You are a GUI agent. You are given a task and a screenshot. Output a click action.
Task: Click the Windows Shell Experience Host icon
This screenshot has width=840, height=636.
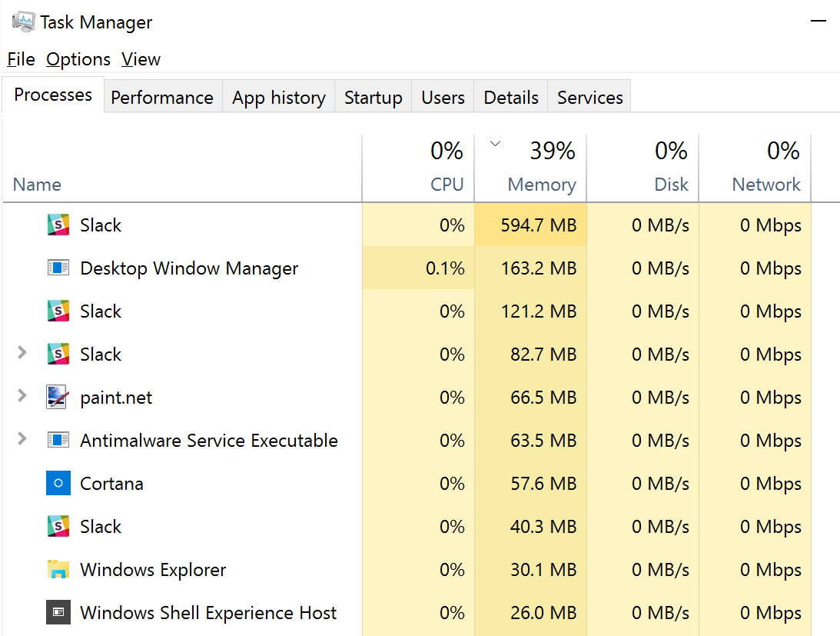[58, 613]
